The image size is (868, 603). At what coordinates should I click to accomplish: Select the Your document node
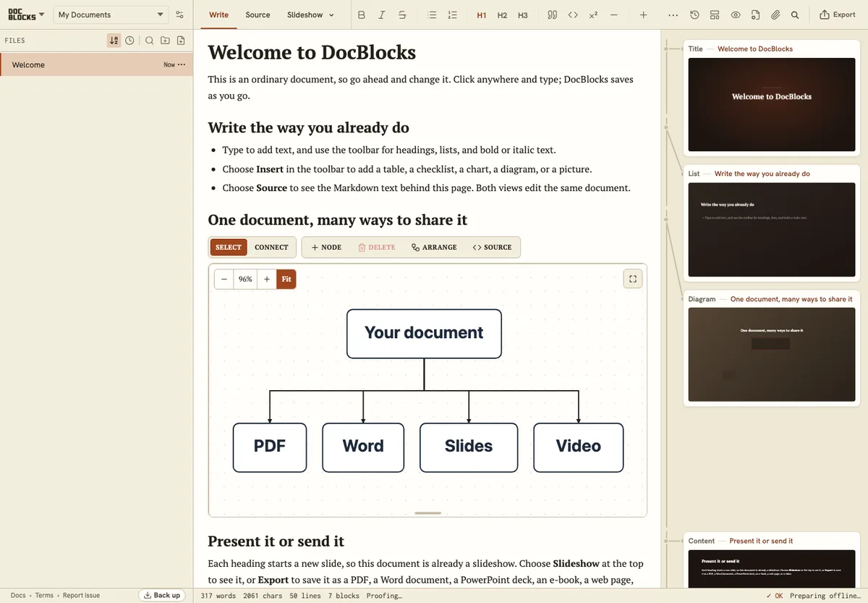point(424,334)
